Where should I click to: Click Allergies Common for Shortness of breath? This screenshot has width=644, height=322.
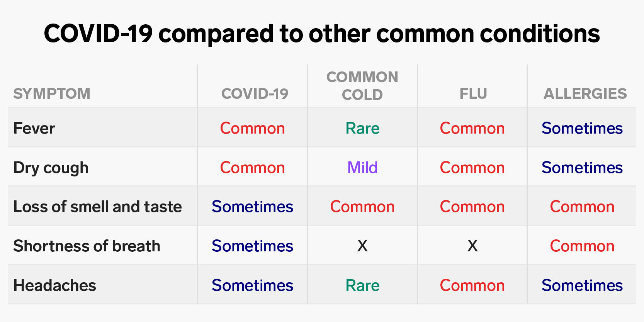tap(582, 246)
